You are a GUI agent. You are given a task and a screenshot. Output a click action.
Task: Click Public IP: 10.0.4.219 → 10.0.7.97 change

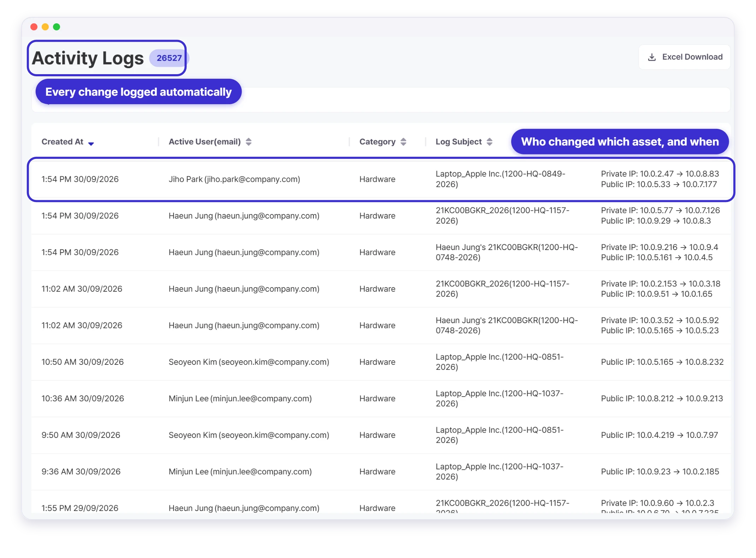(660, 435)
